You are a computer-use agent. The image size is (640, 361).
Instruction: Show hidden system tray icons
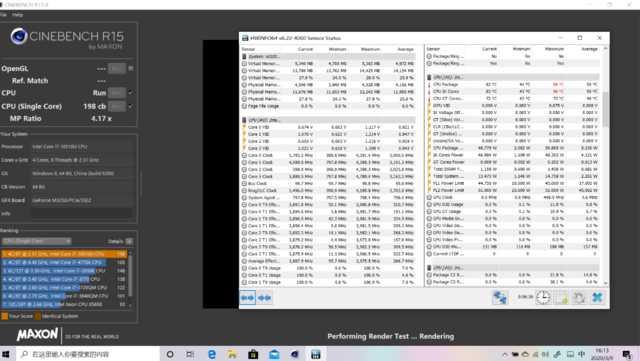pyautogui.click(x=505, y=354)
